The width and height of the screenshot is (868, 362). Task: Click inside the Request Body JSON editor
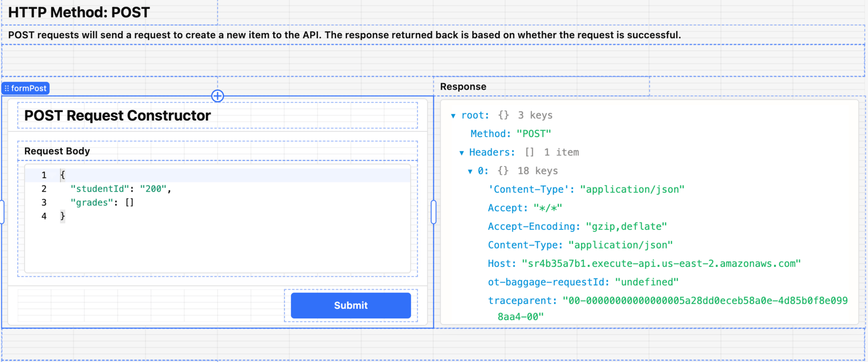pos(217,219)
